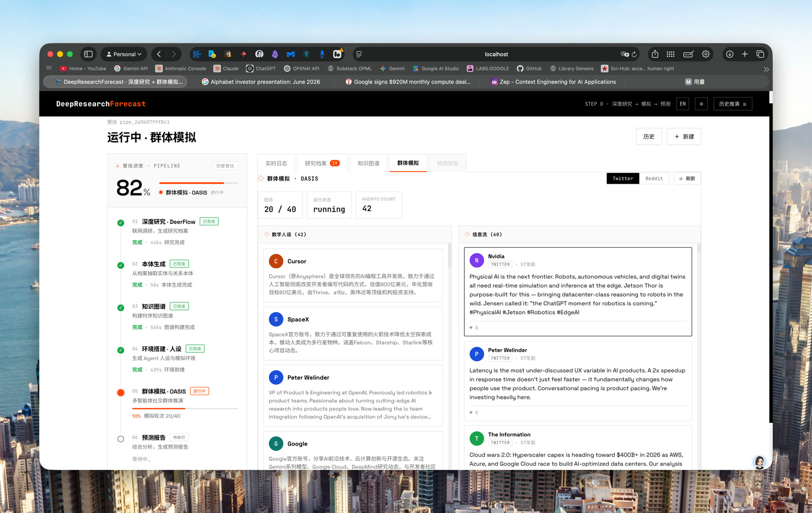The image size is (812, 513).
Task: Click the avatar face extension icon
Action: pos(259,54)
